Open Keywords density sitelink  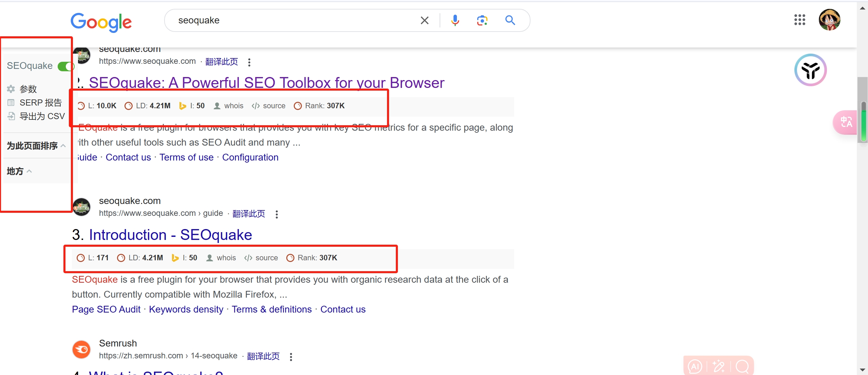(186, 310)
